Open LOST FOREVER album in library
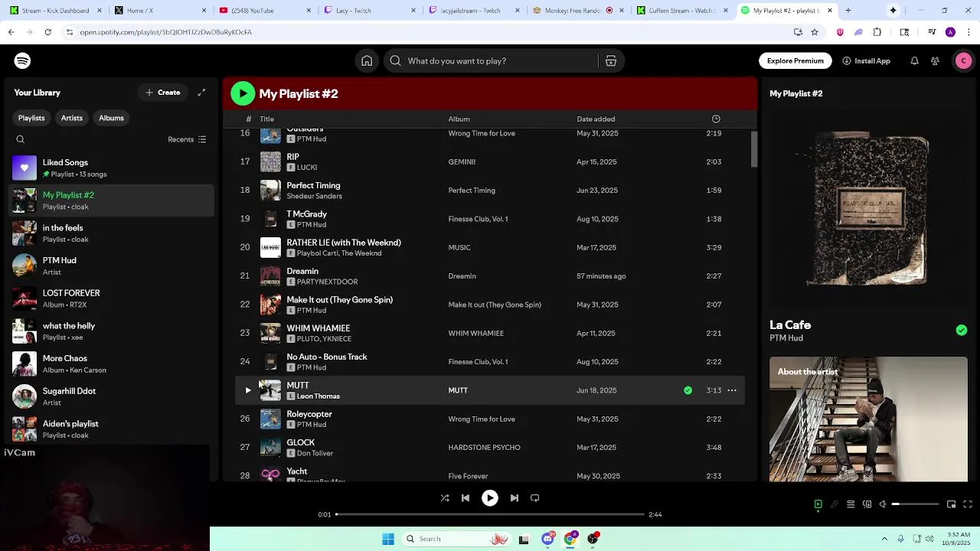980x551 pixels. (112, 298)
